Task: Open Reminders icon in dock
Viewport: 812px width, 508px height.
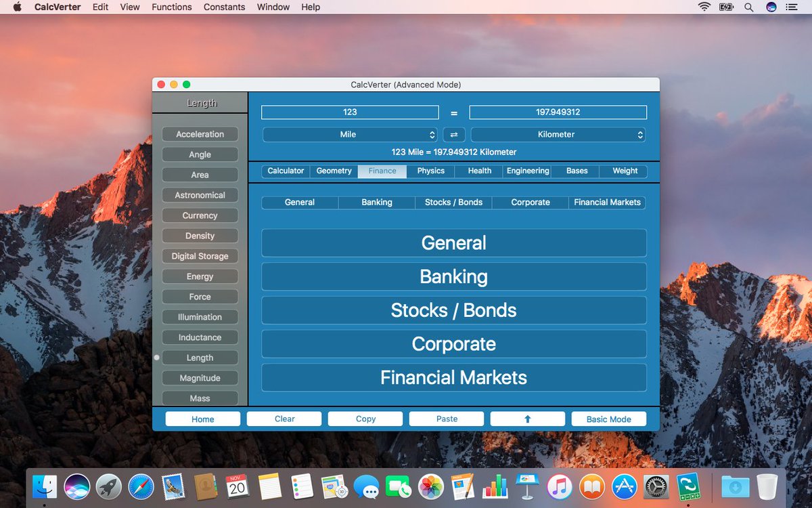Action: tap(302, 486)
